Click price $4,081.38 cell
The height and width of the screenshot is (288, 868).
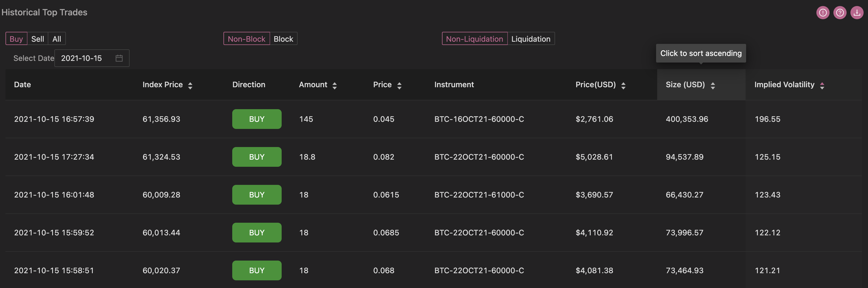pyautogui.click(x=594, y=270)
